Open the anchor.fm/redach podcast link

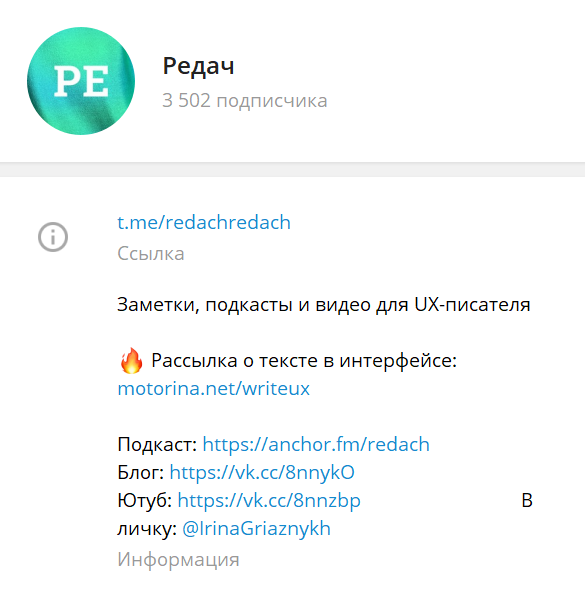(x=316, y=444)
